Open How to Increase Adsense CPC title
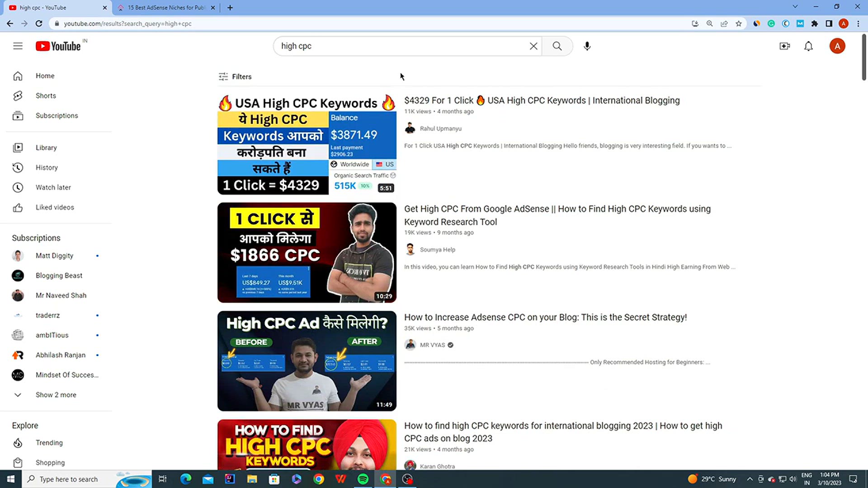The height and width of the screenshot is (488, 868). 545,317
